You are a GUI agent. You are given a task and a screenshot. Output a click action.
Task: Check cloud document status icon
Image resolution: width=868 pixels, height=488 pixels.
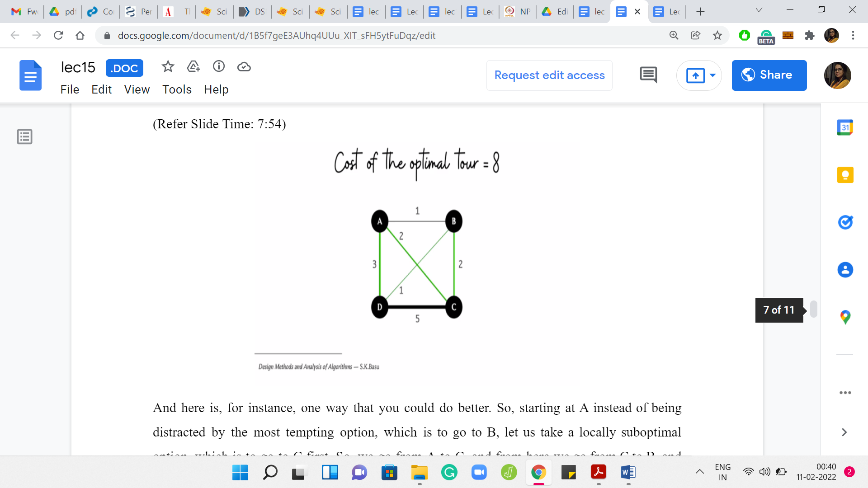point(244,67)
